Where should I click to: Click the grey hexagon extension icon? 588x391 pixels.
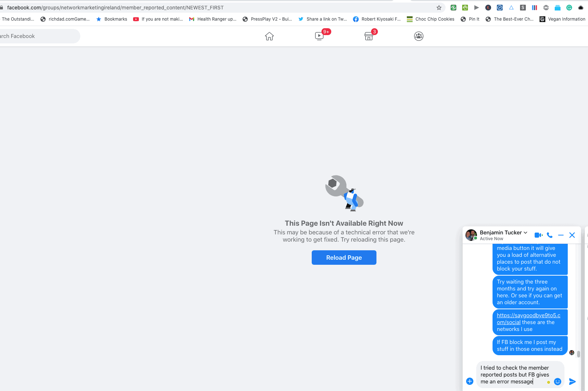click(x=546, y=8)
